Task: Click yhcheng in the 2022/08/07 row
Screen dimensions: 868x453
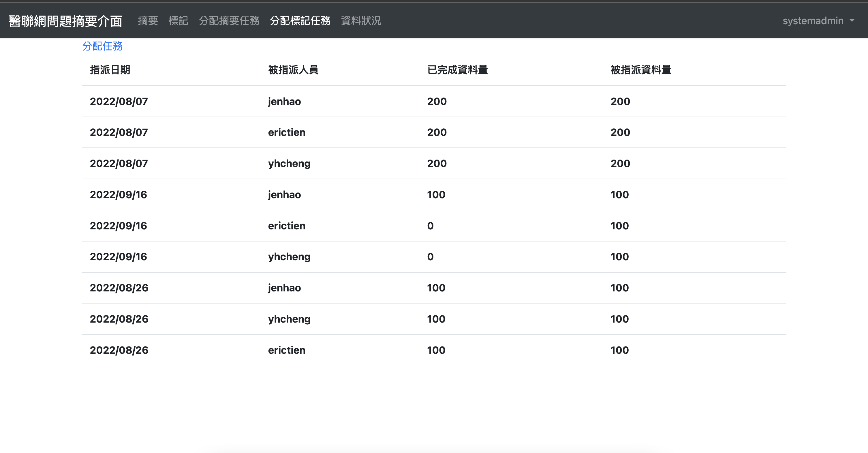Action: tap(289, 164)
